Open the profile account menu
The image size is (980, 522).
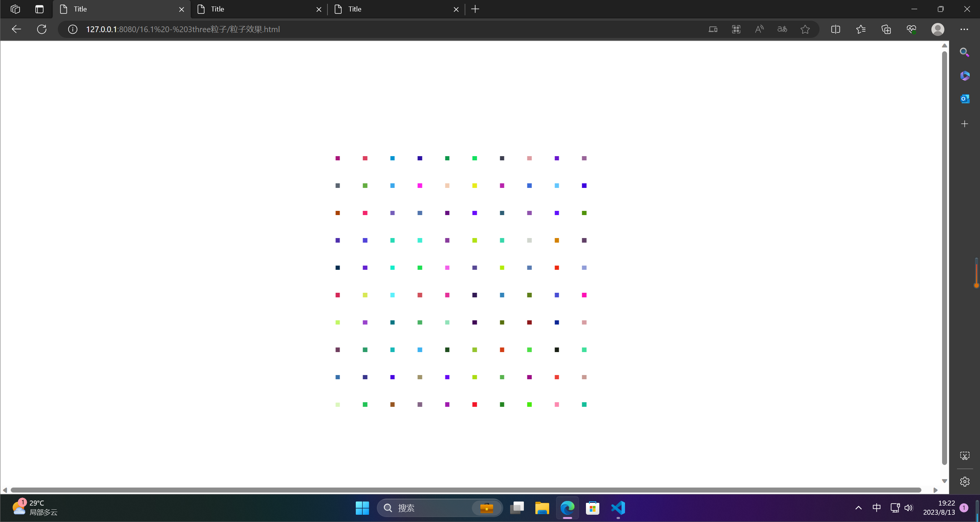tap(938, 29)
